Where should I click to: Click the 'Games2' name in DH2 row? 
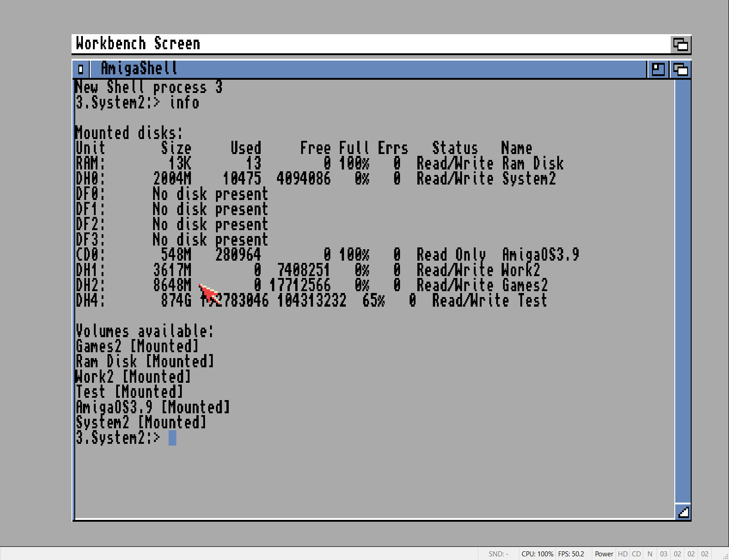click(525, 285)
